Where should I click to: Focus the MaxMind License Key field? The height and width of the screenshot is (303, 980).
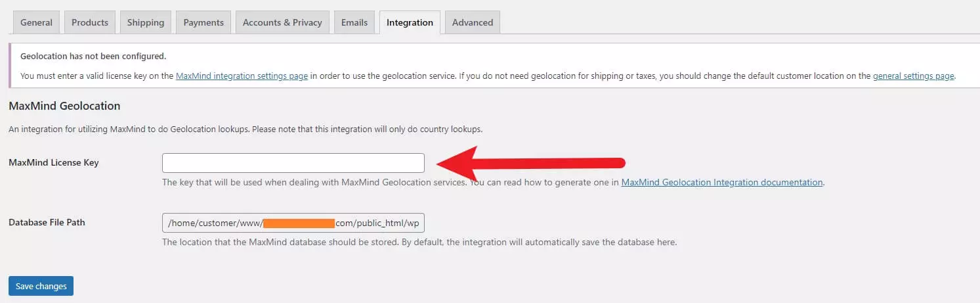tap(293, 163)
